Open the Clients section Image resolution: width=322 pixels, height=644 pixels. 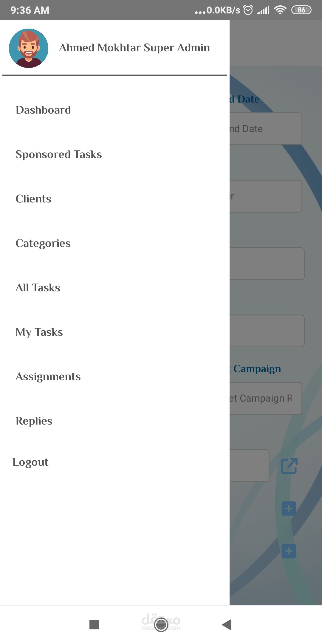point(33,199)
